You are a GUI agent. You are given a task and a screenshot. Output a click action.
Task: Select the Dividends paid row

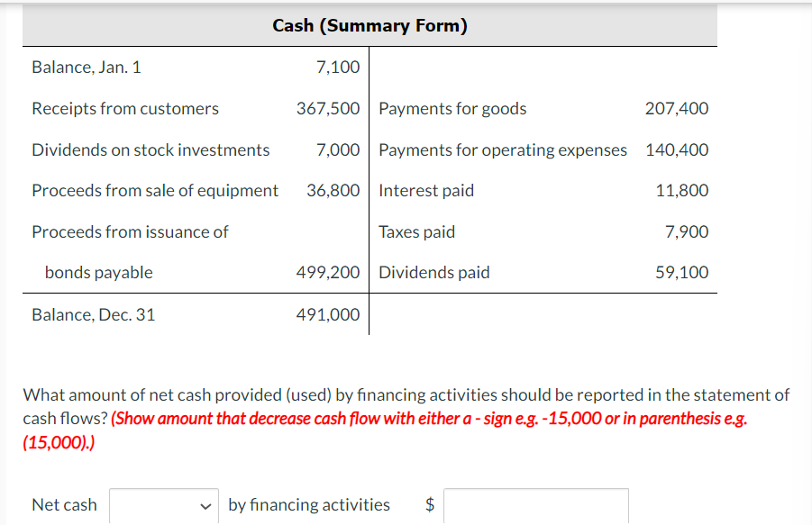click(x=433, y=272)
